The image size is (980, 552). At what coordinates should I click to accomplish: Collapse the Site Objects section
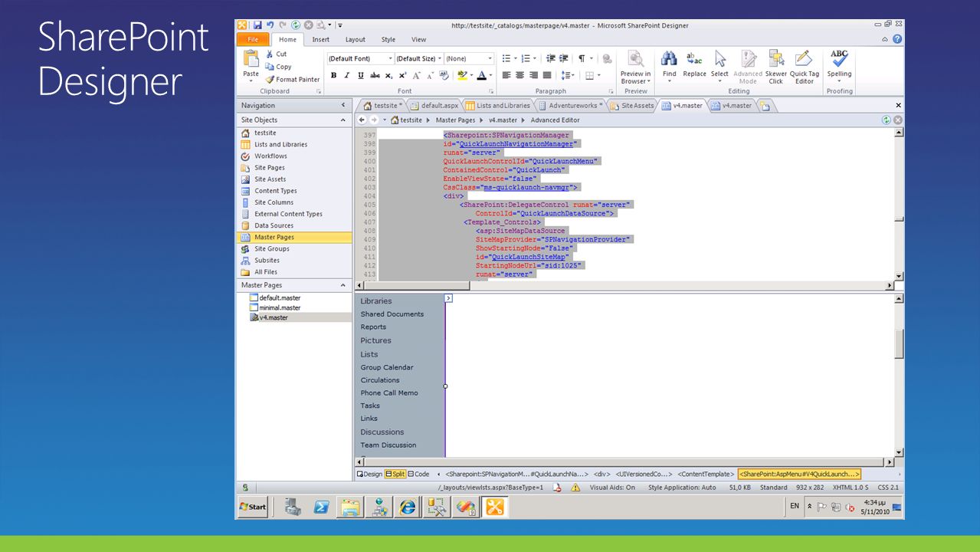[343, 120]
